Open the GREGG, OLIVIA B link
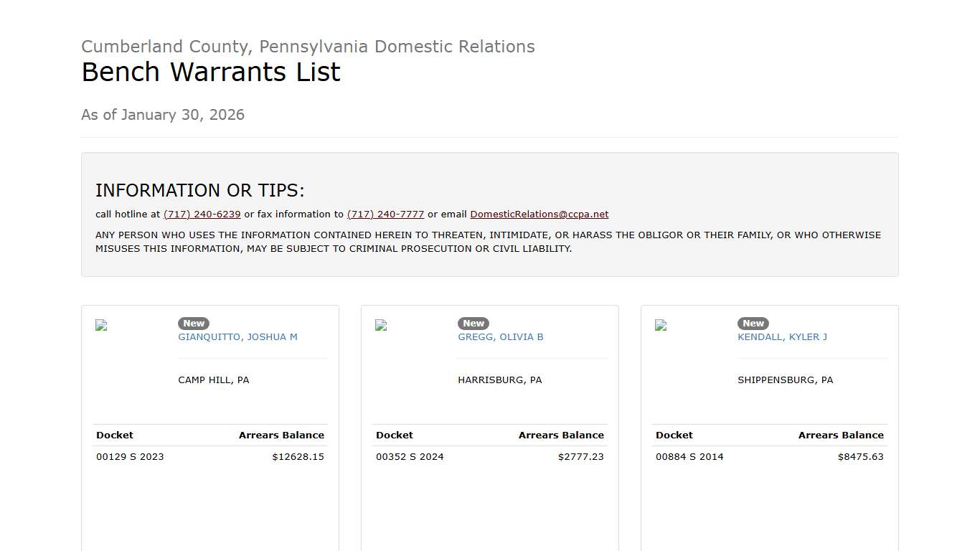980x551 pixels. pyautogui.click(x=500, y=337)
